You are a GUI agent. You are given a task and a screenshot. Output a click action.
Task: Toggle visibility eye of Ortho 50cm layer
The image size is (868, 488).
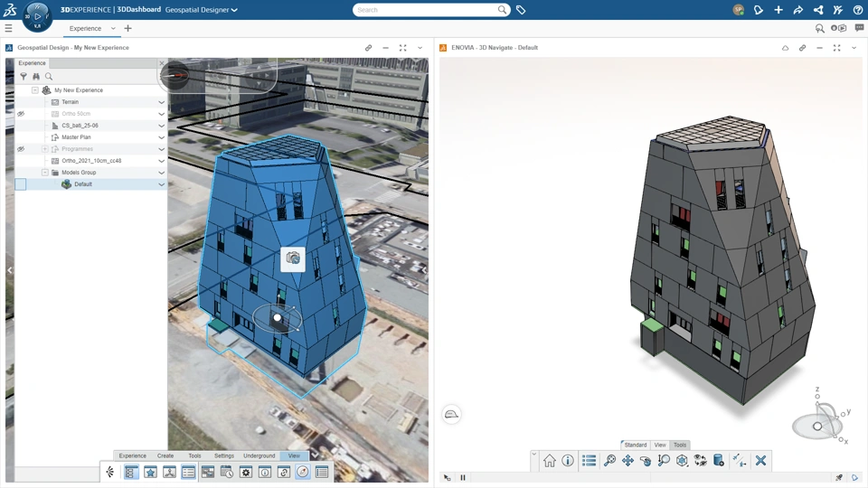point(21,114)
